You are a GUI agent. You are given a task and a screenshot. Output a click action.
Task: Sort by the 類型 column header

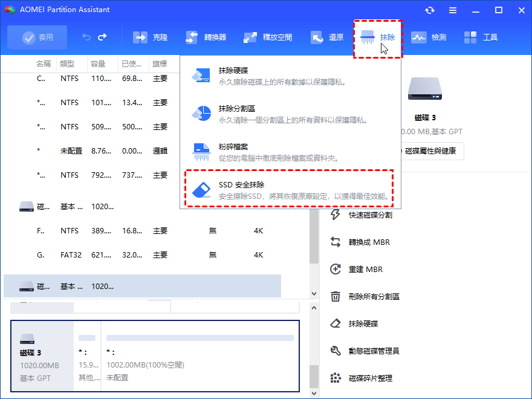tap(67, 64)
